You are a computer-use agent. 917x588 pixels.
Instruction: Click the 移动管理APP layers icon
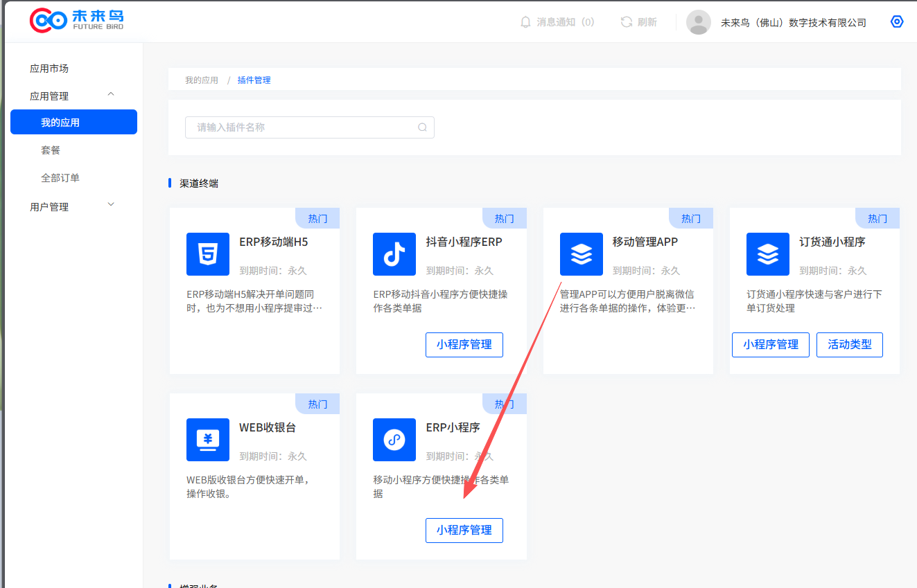(x=581, y=254)
